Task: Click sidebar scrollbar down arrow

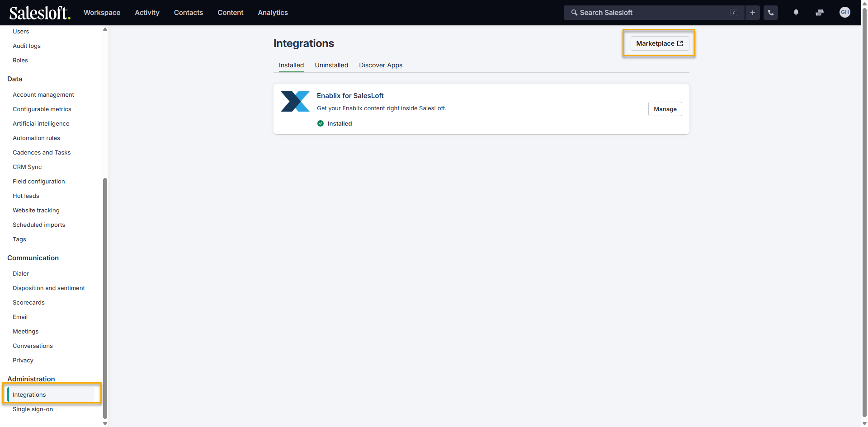Action: pos(105,423)
